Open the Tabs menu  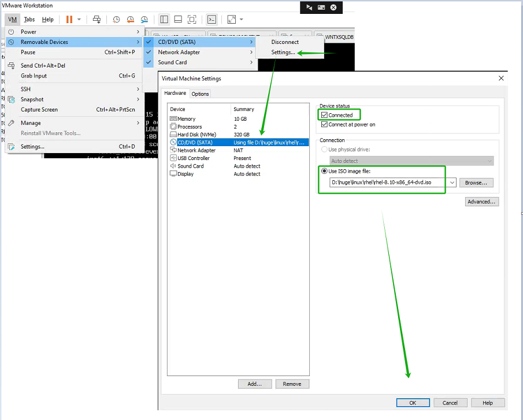29,19
